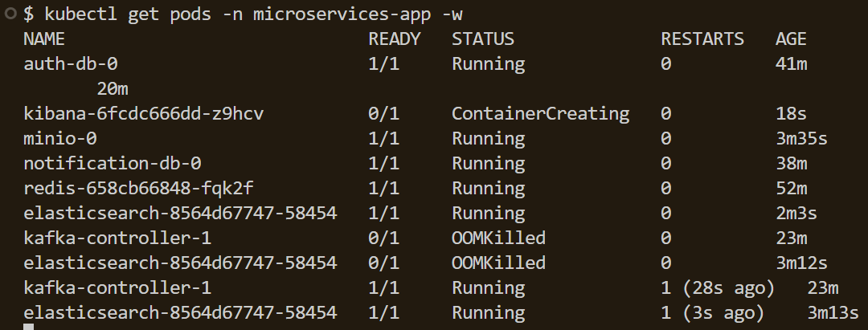Click the NAME column header
The image size is (868, 330).
tap(44, 39)
